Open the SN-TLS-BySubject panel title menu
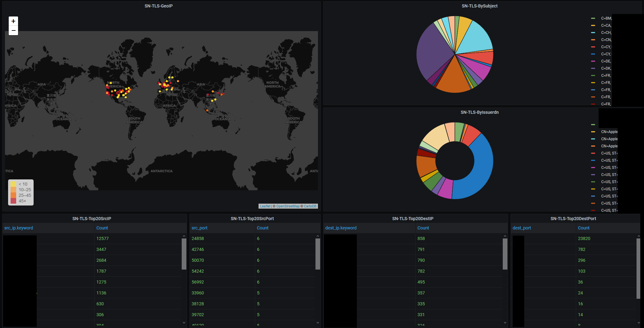The height and width of the screenshot is (328, 644). [479, 6]
